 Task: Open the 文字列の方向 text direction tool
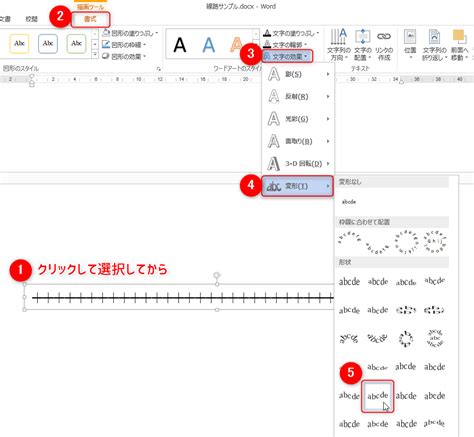coord(338,45)
